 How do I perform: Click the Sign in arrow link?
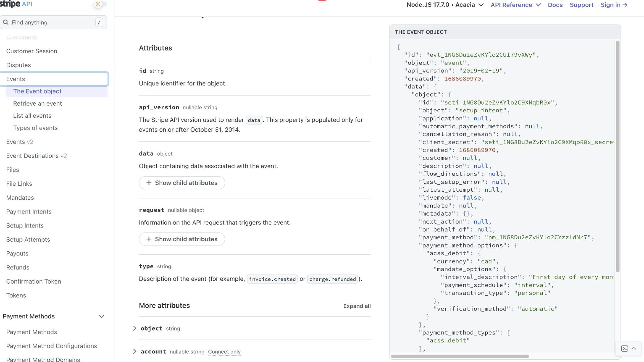point(614,5)
